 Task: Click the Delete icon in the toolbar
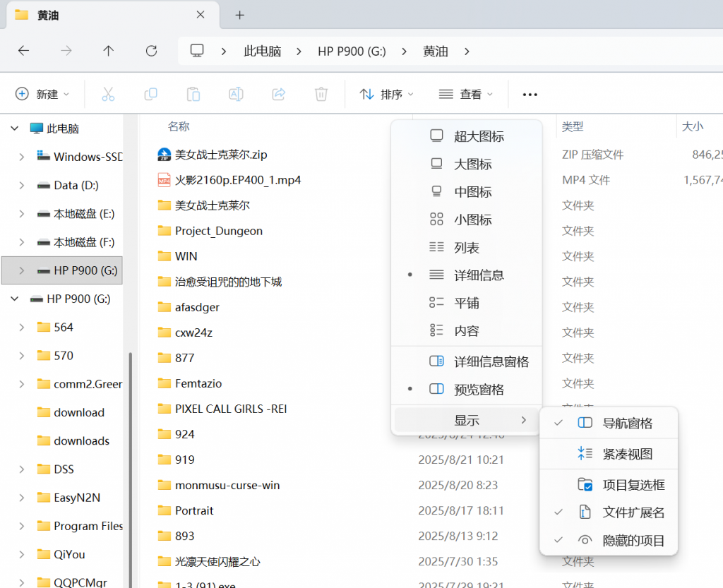click(321, 93)
